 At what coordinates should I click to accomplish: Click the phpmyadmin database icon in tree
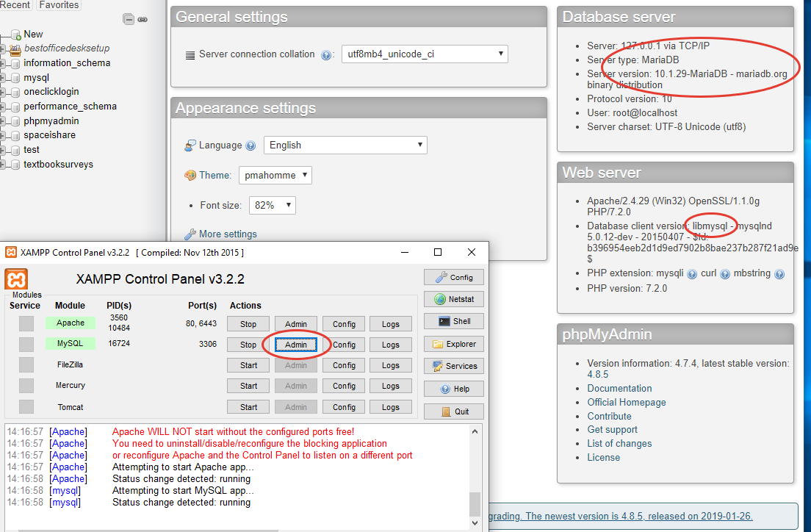tap(15, 122)
